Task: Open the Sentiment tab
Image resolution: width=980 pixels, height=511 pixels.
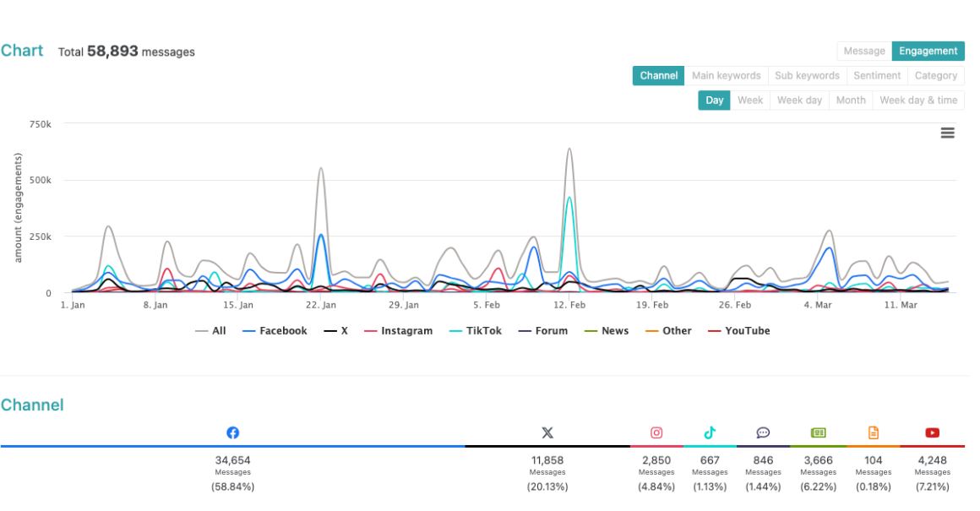Action: pos(876,76)
